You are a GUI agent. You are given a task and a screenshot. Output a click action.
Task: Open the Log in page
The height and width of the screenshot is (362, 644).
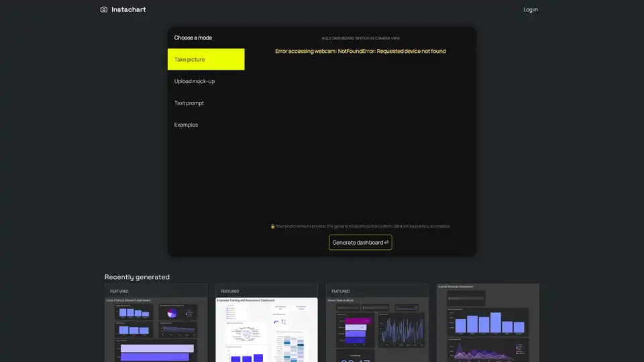[530, 9]
